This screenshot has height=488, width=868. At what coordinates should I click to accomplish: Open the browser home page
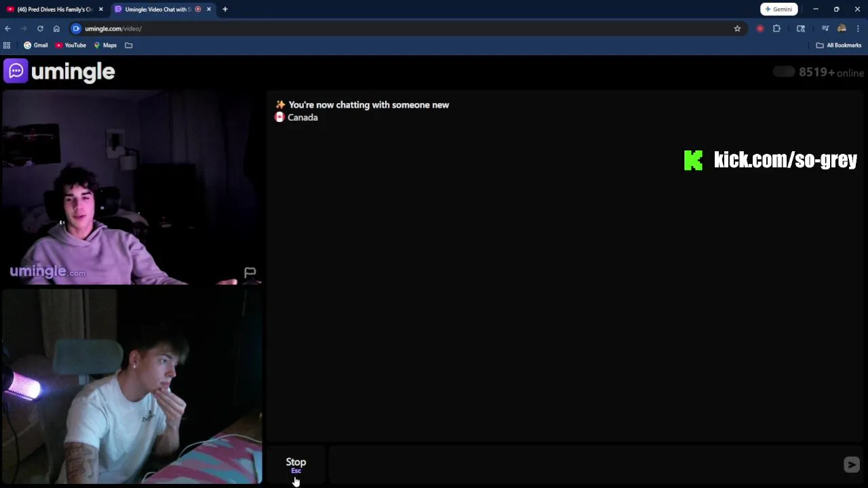(x=56, y=28)
